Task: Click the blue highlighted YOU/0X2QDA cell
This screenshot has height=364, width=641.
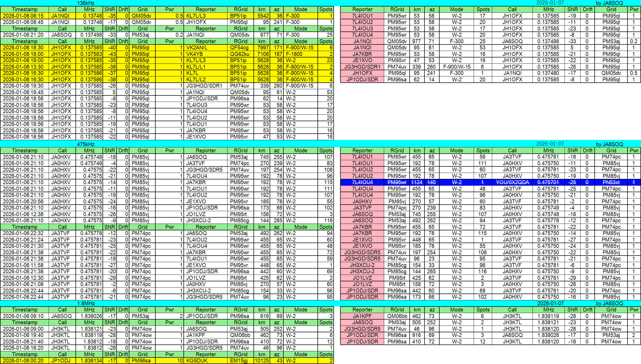Action: (x=512, y=182)
